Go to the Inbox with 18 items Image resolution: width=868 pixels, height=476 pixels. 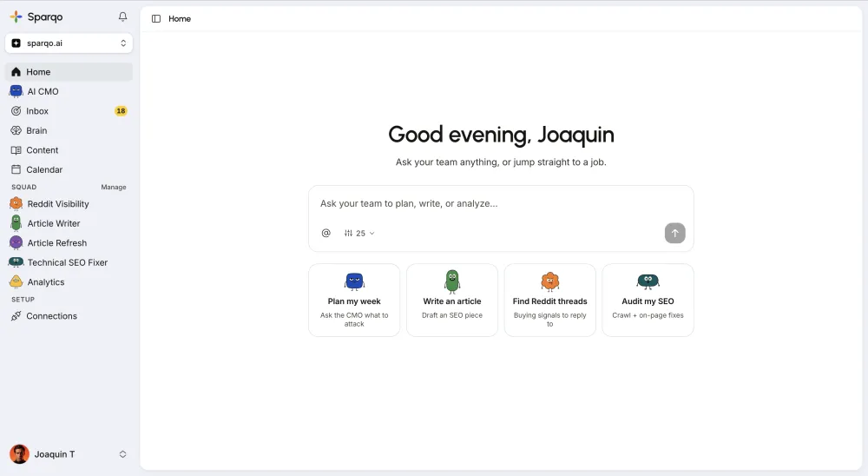[x=69, y=111]
